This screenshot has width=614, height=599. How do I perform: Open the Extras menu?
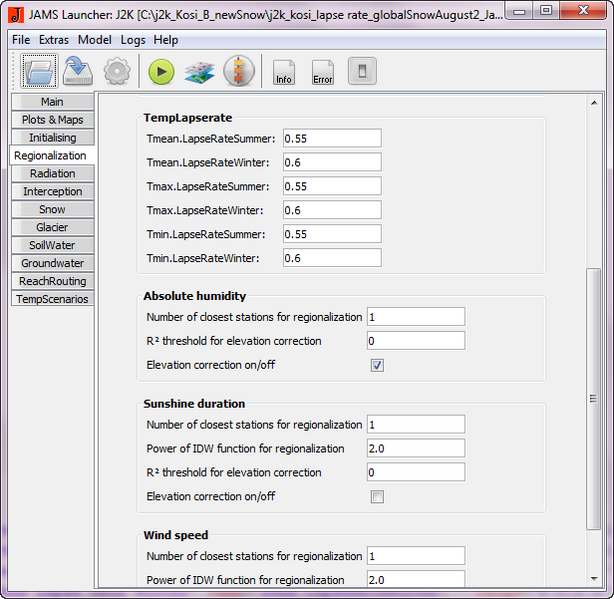[54, 40]
